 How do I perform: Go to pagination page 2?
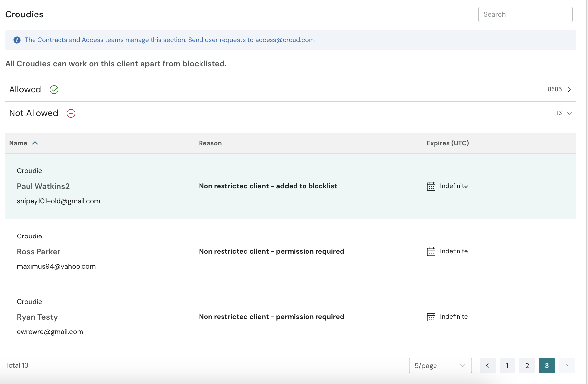527,366
